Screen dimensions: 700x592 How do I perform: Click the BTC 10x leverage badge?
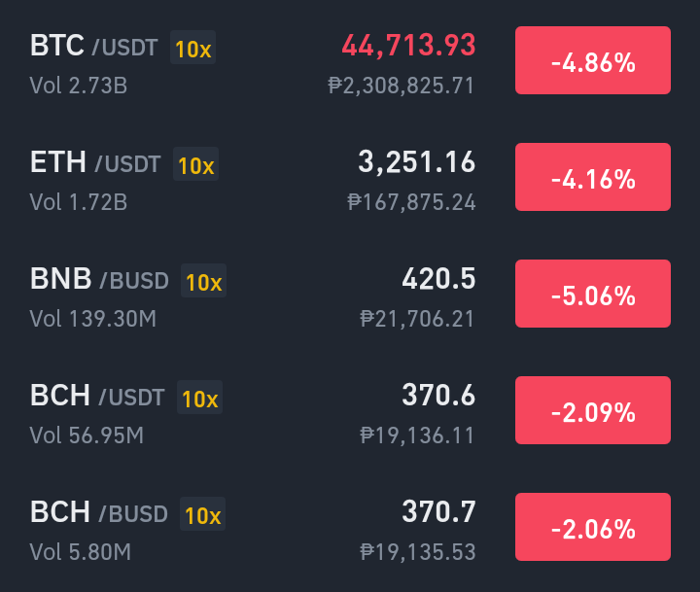192,48
